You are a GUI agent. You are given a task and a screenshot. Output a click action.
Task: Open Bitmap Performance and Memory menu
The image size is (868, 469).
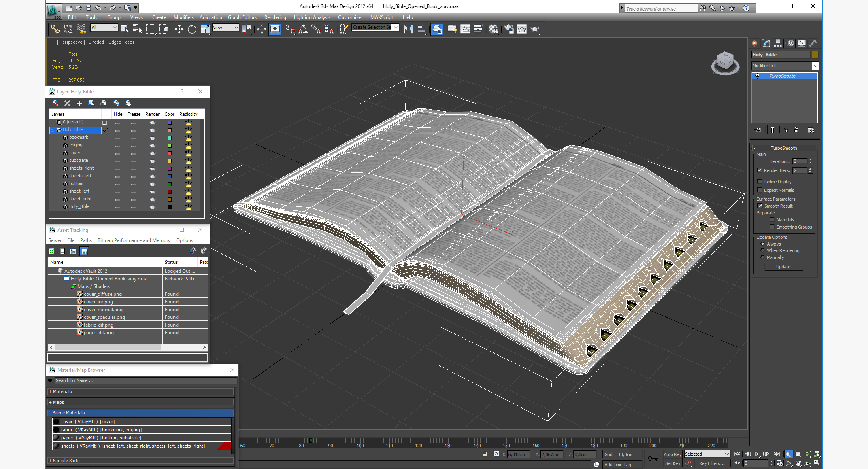tap(134, 240)
